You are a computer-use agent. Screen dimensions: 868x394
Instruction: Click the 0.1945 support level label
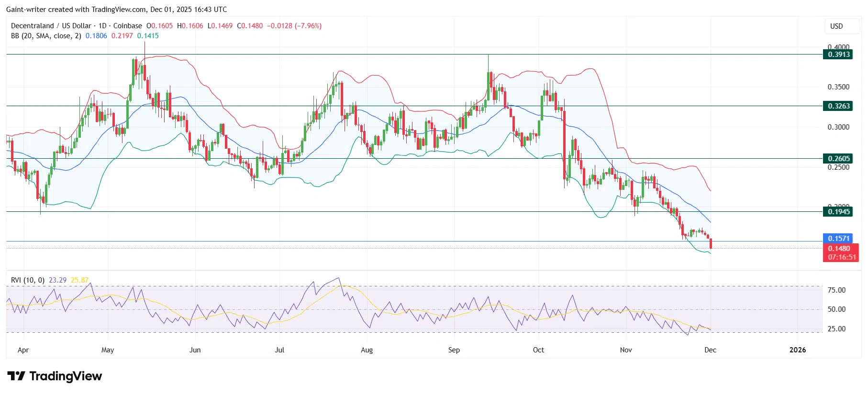tap(839, 212)
